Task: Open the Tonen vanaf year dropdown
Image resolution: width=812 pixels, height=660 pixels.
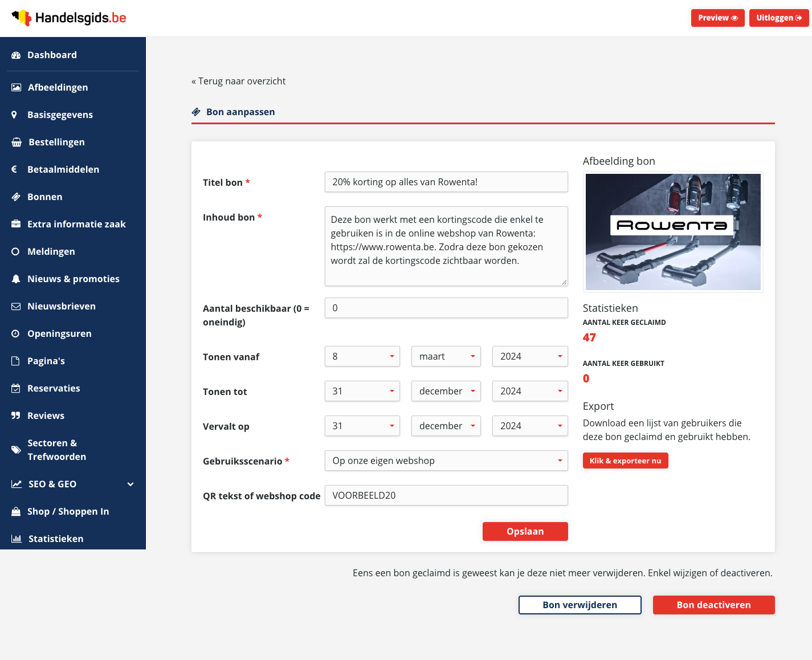Action: click(530, 356)
